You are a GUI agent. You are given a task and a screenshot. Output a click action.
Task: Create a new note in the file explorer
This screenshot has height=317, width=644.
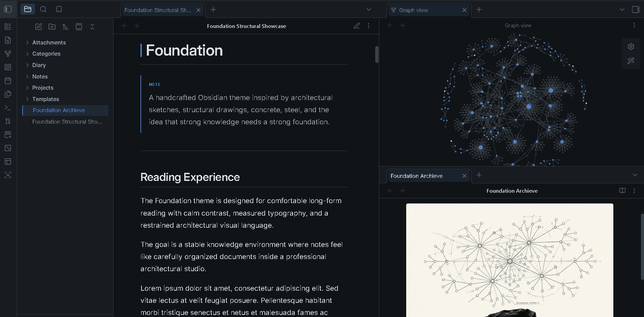pyautogui.click(x=39, y=27)
